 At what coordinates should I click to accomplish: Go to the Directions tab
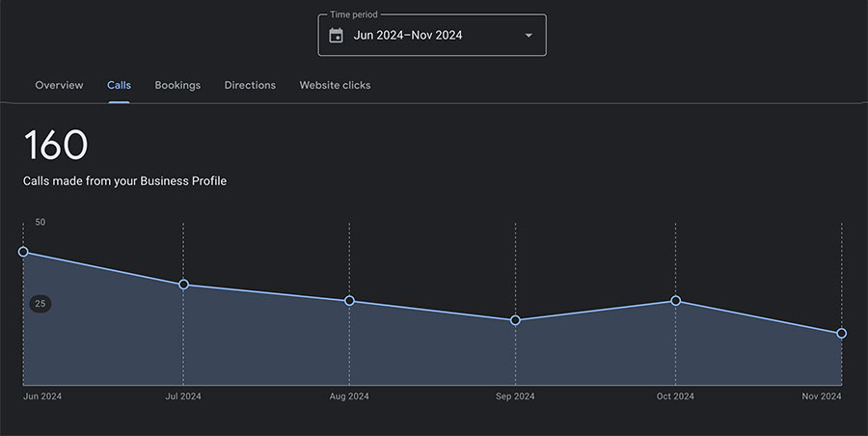click(x=250, y=85)
